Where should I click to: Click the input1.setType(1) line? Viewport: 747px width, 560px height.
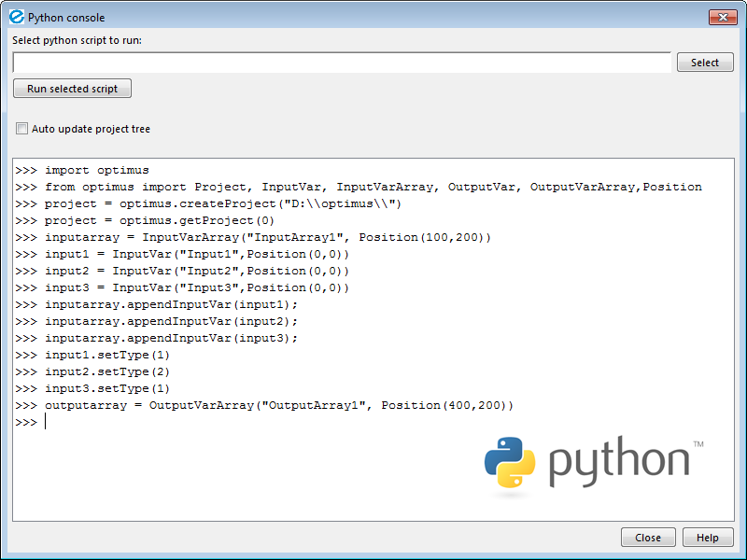92,356
